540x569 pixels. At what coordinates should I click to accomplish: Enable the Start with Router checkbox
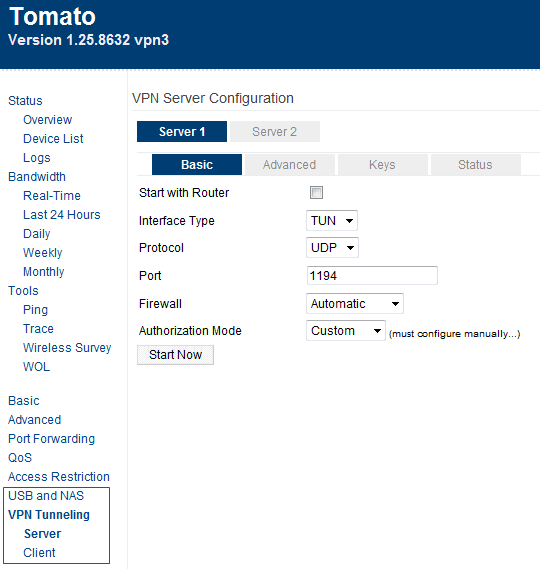[316, 192]
